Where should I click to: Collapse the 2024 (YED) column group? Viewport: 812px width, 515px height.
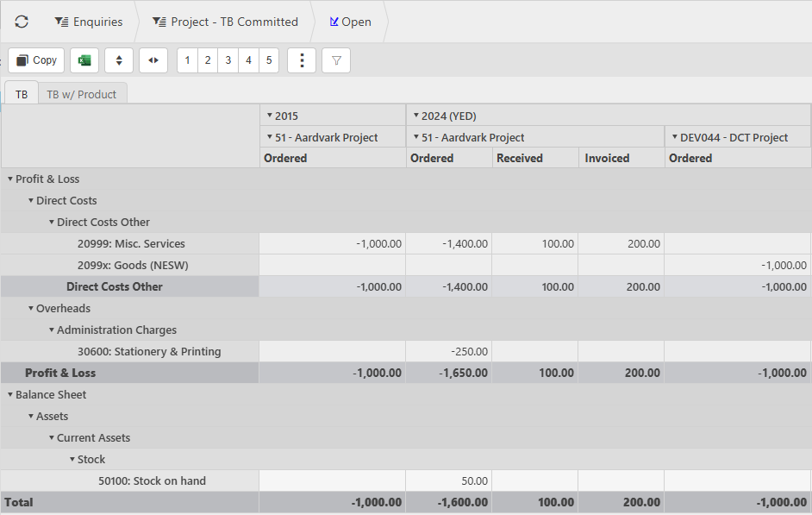415,116
